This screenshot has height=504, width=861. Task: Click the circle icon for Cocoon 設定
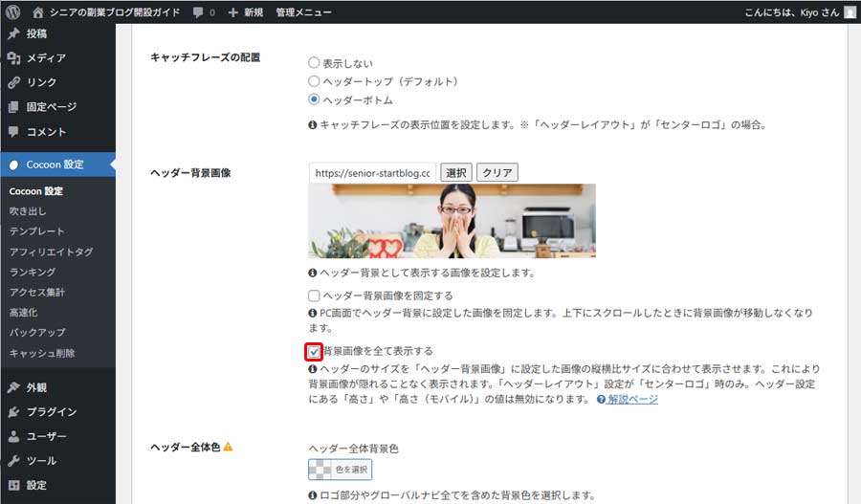click(13, 164)
